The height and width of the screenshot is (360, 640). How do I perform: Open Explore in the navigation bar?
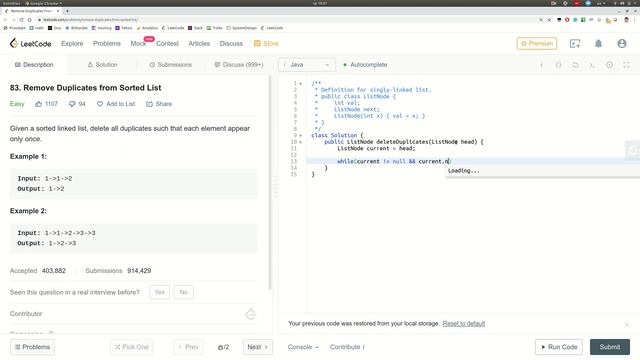click(72, 43)
